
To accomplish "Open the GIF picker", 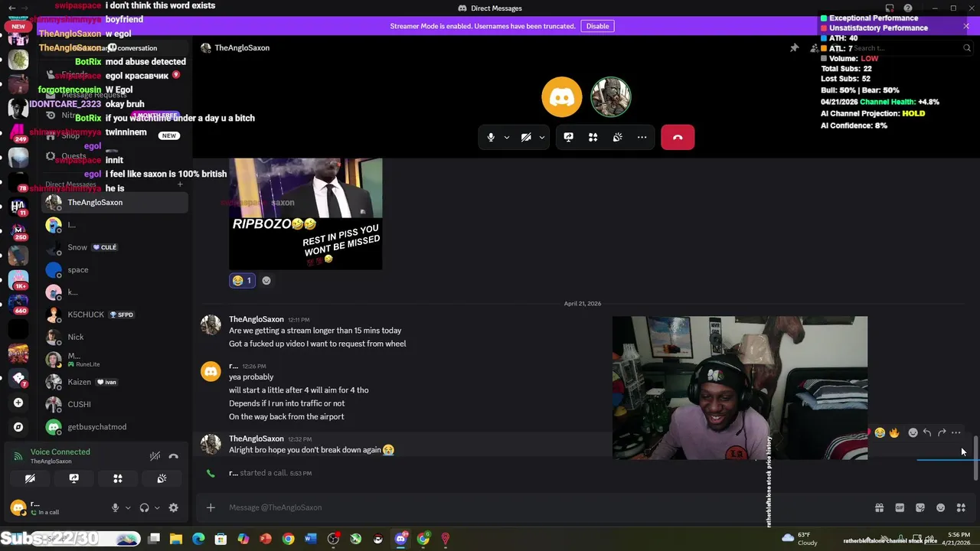I will pyautogui.click(x=900, y=507).
